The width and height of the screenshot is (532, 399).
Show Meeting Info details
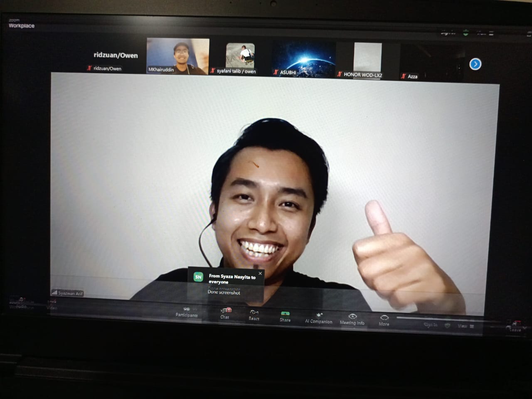pos(352,318)
